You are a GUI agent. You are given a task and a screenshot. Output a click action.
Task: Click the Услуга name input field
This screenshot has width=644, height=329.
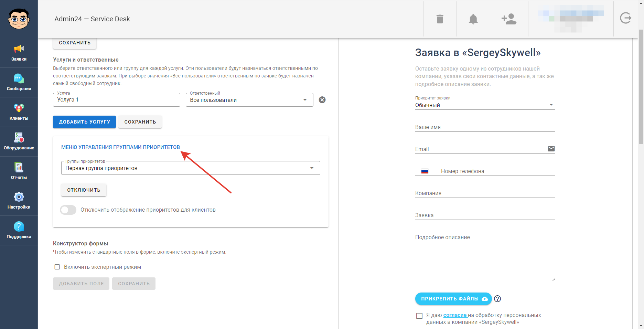point(117,100)
